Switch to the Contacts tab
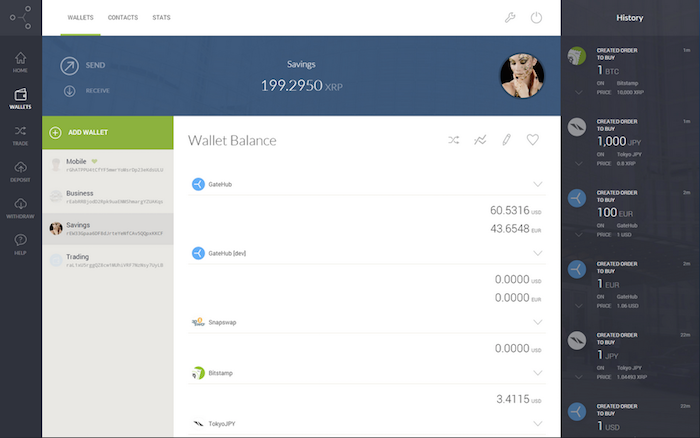700x438 pixels. point(123,17)
